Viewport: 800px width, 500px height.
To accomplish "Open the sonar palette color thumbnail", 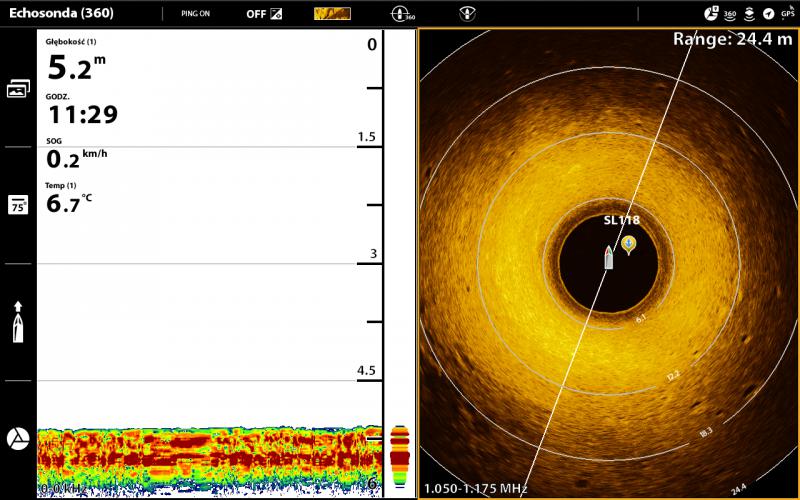I will coord(332,14).
